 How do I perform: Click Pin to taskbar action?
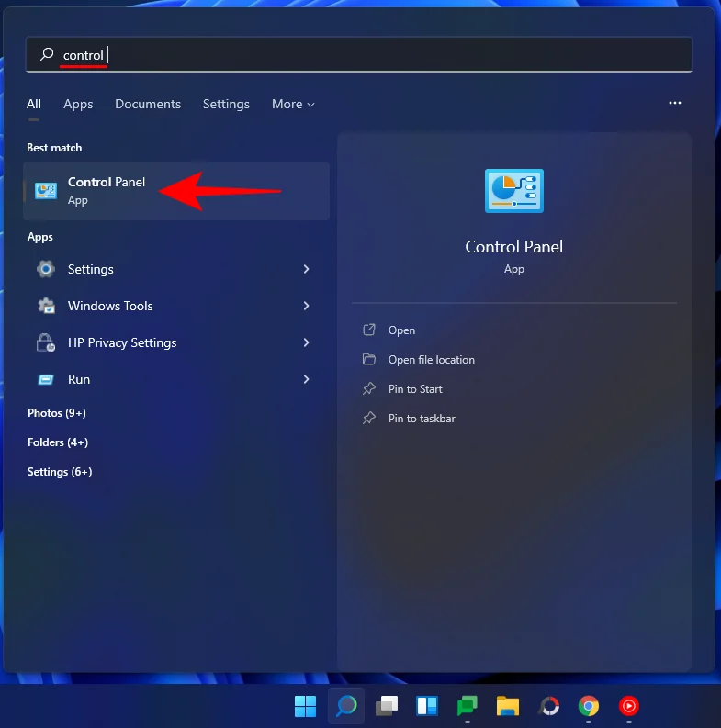click(422, 418)
